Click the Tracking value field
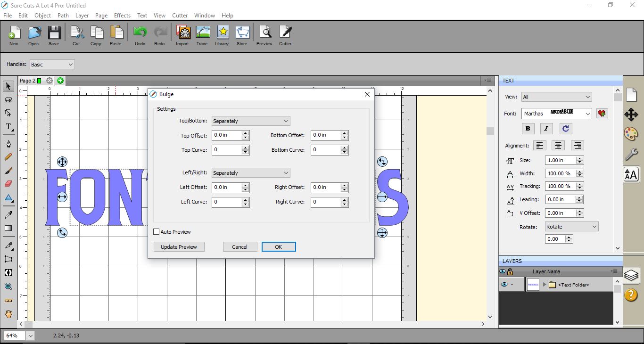Screen dimensions: 644x344 560,186
